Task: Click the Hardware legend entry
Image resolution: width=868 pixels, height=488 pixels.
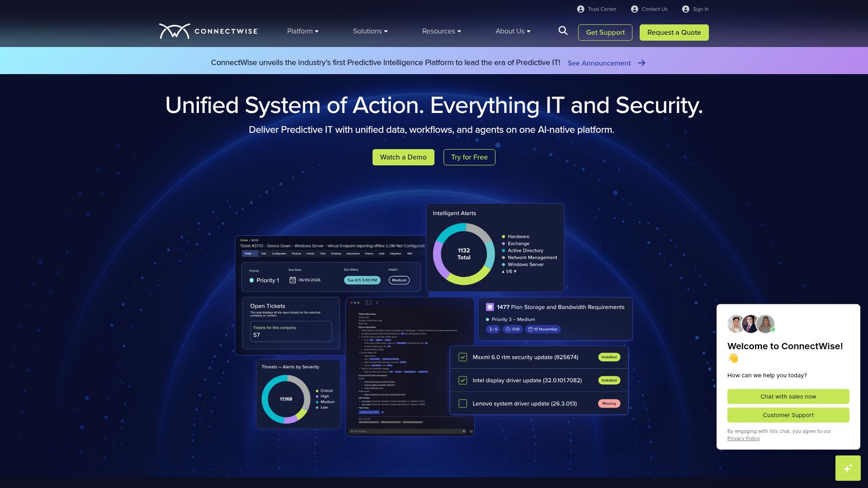Action: 515,237
